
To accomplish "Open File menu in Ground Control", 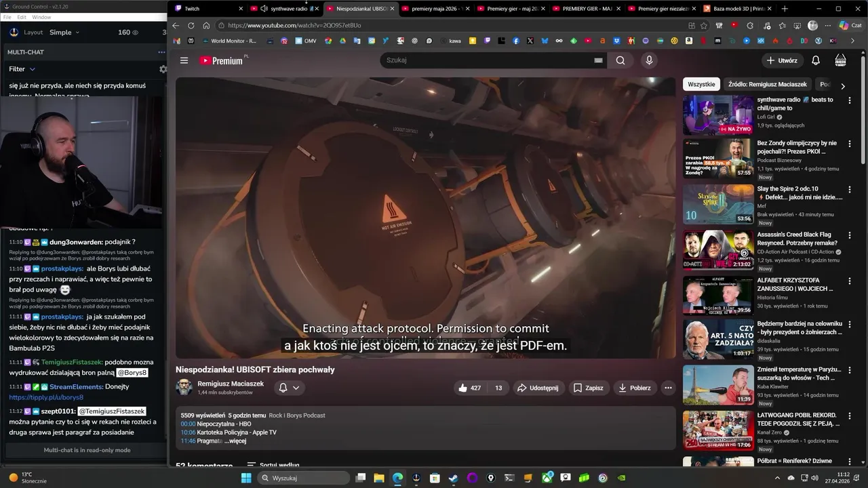I will coord(7,17).
